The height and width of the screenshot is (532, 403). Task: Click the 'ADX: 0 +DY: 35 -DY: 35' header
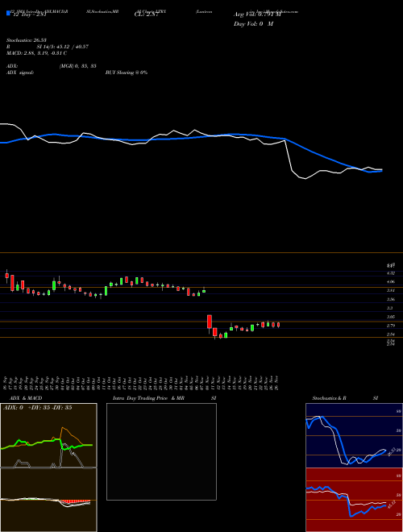[38, 408]
